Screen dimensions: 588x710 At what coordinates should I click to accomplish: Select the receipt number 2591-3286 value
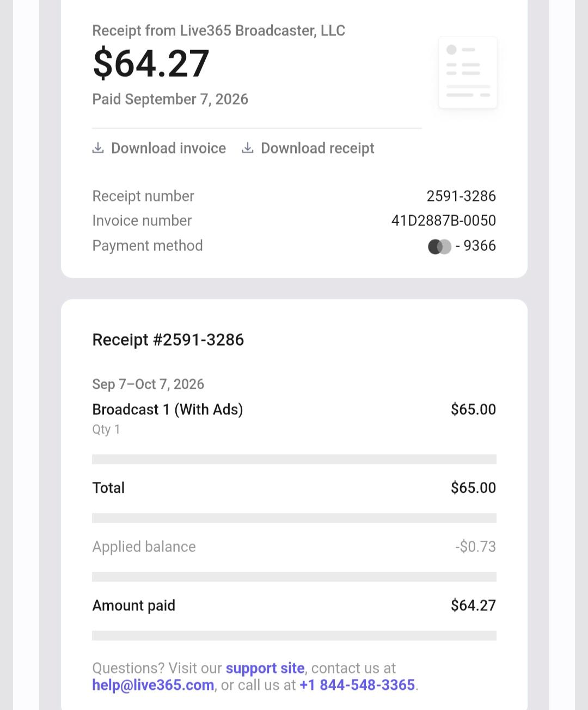[461, 196]
